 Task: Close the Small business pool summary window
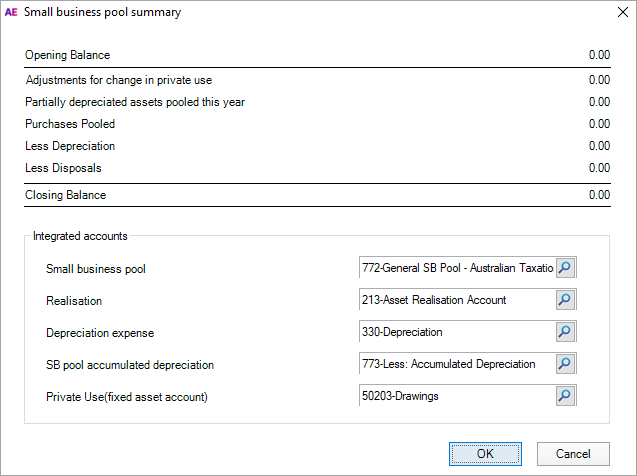[x=614, y=13]
